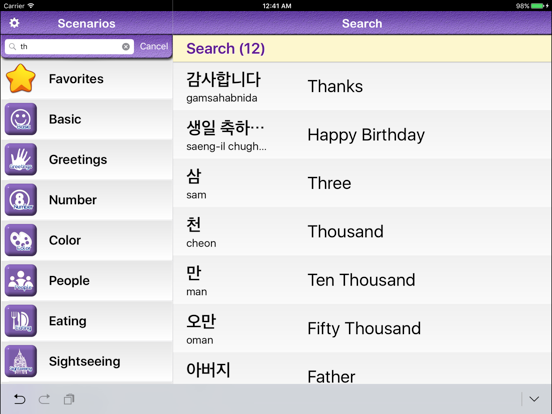Screen dimensions: 552x414
Task: Tap the Scenarios title in header
Action: pos(86,23)
